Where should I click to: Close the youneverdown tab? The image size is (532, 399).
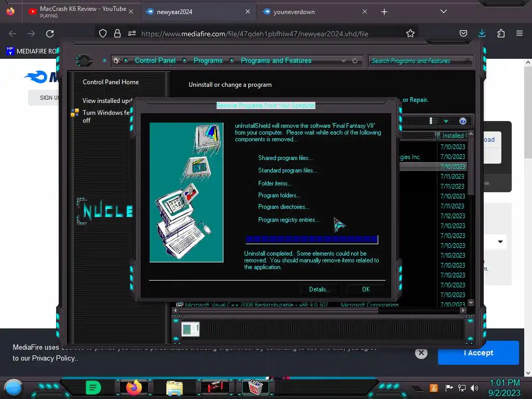[x=364, y=11]
